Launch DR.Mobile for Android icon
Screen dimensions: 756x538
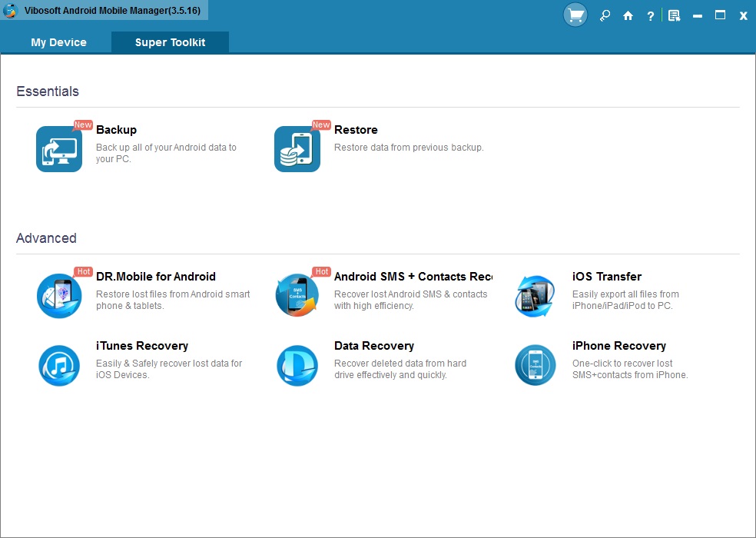click(59, 296)
